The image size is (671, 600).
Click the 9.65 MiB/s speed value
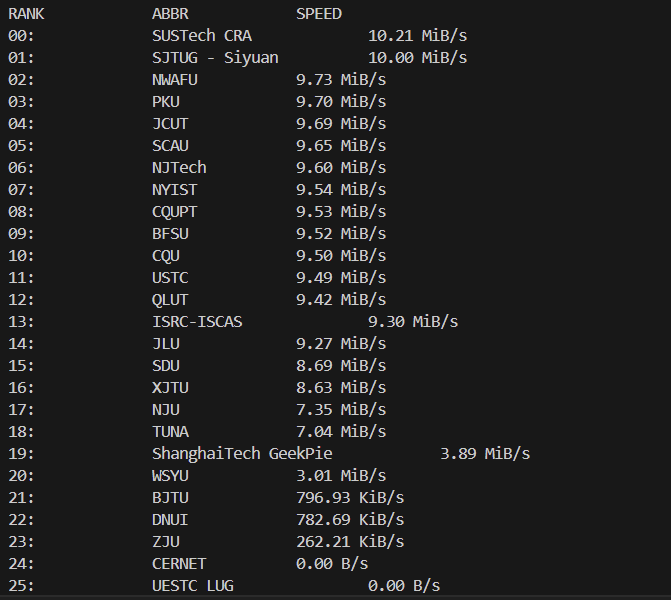point(341,146)
